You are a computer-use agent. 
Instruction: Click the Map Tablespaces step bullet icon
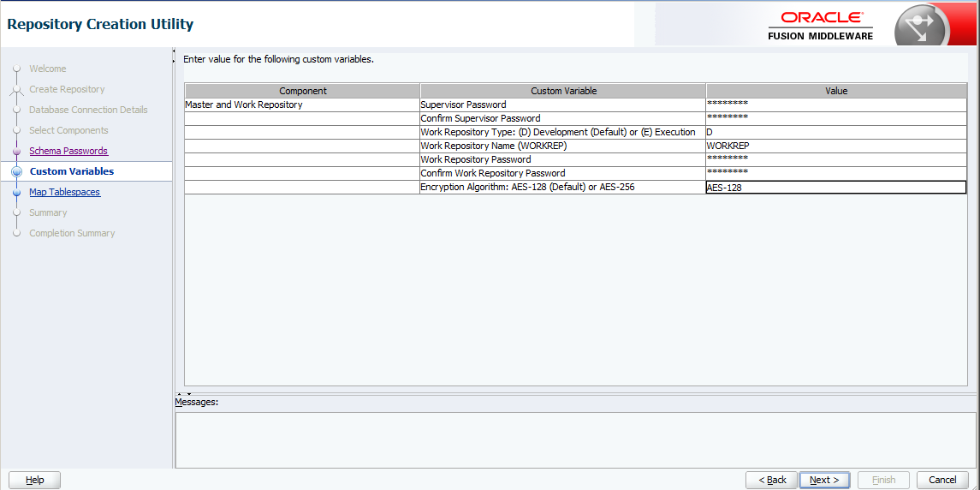(16, 193)
